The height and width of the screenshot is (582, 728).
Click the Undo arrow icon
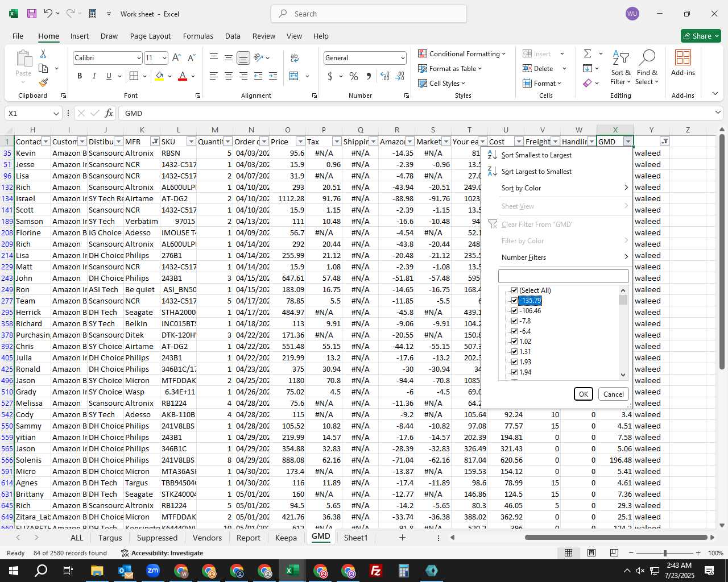(48, 14)
